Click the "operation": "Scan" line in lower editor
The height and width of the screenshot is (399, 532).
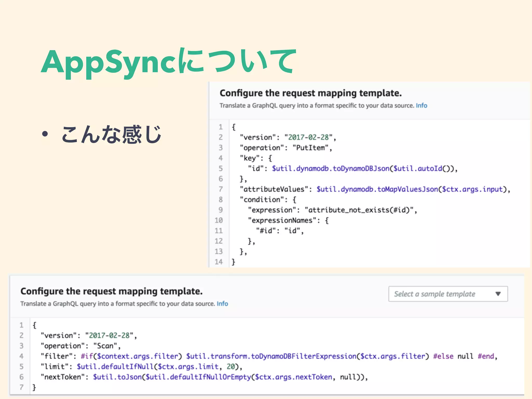click(81, 346)
